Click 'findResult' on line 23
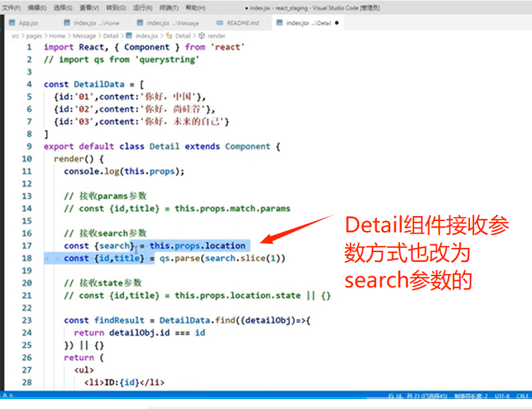This screenshot has height=409, width=532. point(119,320)
